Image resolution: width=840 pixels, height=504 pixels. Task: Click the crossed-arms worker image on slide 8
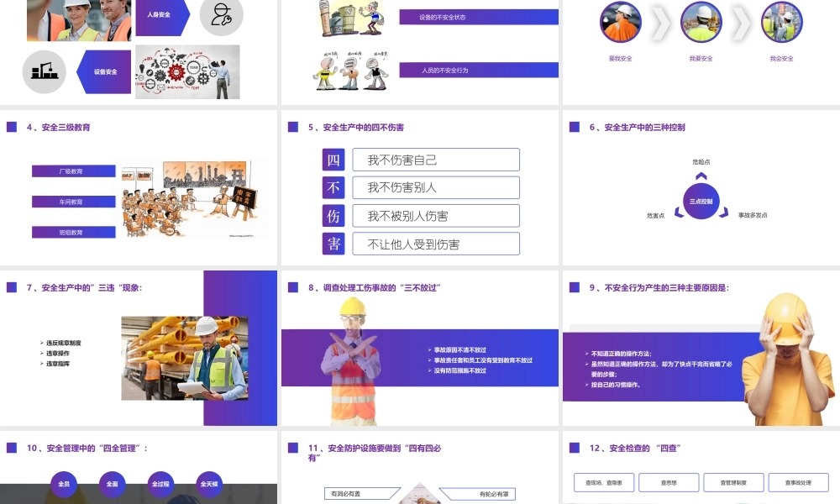point(352,361)
